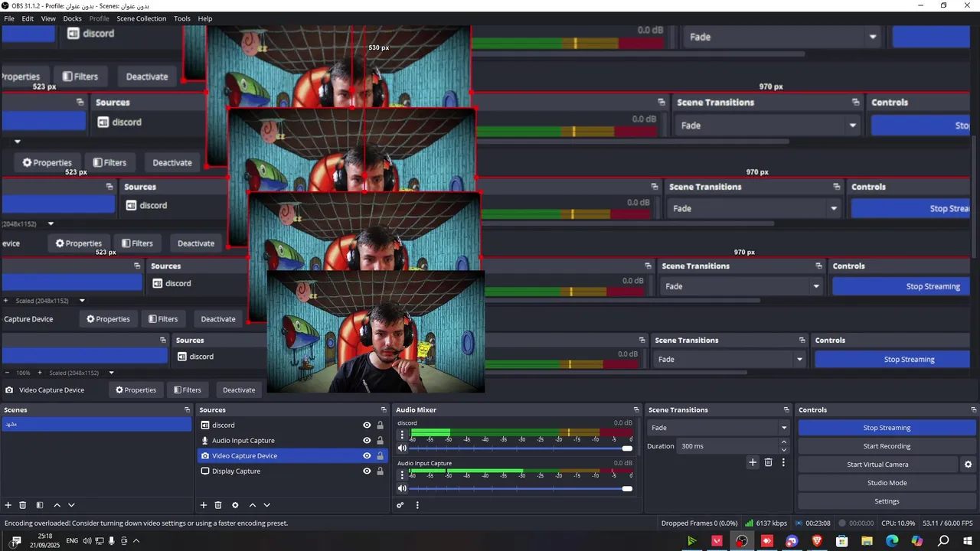
Task: Float the Sources dock
Action: click(384, 410)
